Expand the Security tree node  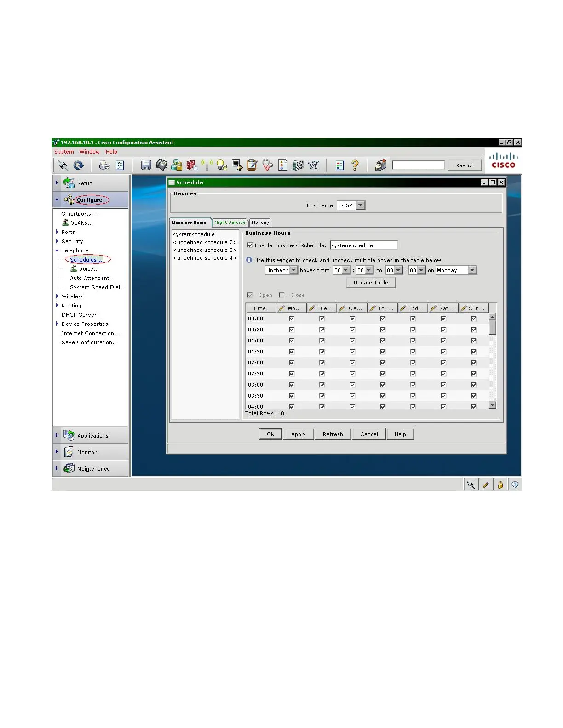pyautogui.click(x=57, y=241)
